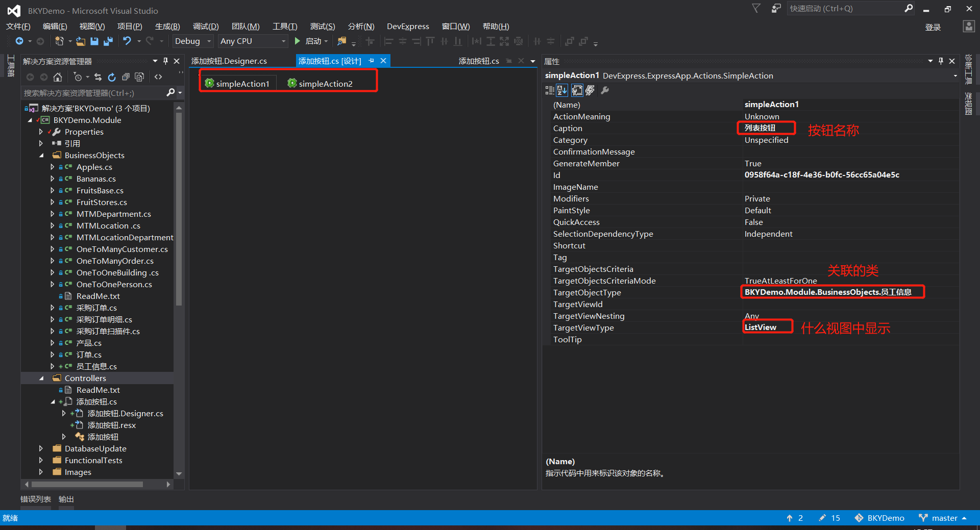Expand the DatabaseUpdate folder

click(41, 449)
